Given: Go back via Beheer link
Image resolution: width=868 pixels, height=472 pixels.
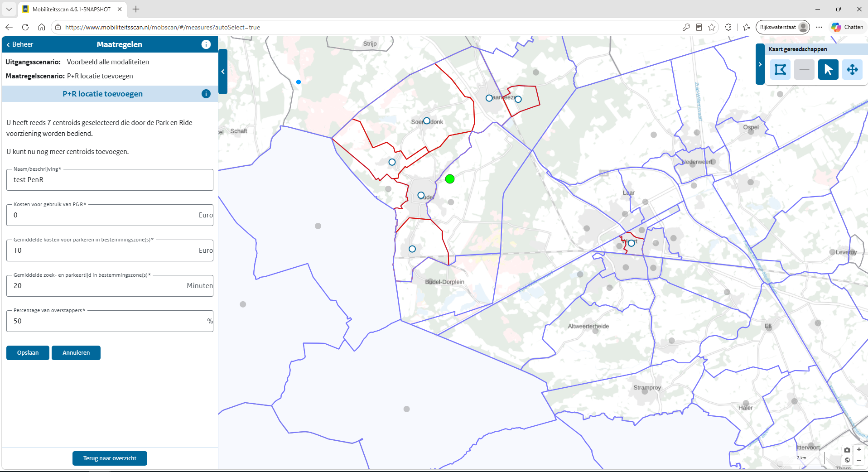Looking at the screenshot, I should coord(20,44).
